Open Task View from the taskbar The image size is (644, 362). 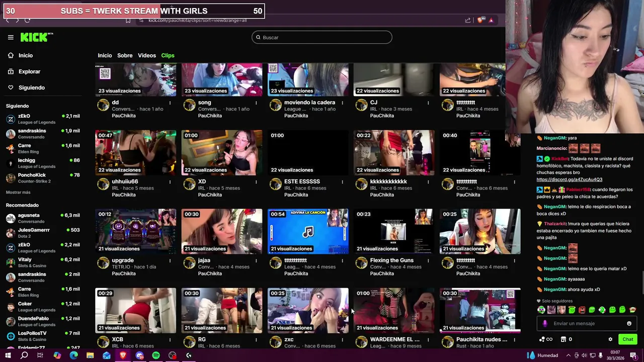pyautogui.click(x=40, y=355)
